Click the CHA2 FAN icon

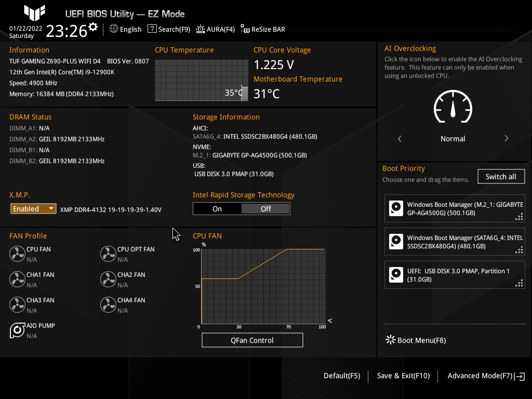tap(108, 279)
